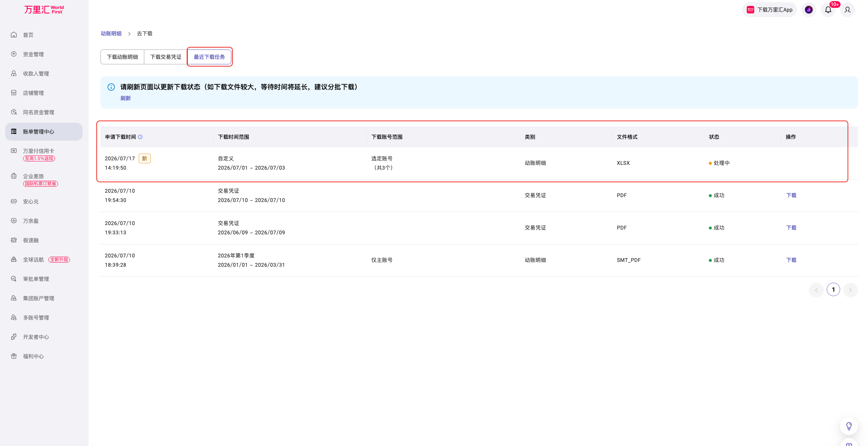Image resolution: width=868 pixels, height=446 pixels.
Task: Click the 多账号管理 sidebar icon
Action: [14, 317]
